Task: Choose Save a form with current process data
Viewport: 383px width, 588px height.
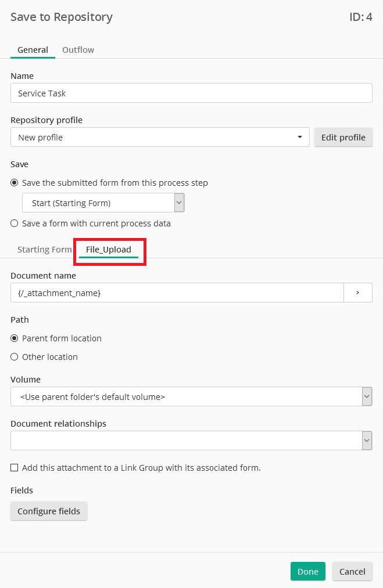Action: (x=15, y=223)
